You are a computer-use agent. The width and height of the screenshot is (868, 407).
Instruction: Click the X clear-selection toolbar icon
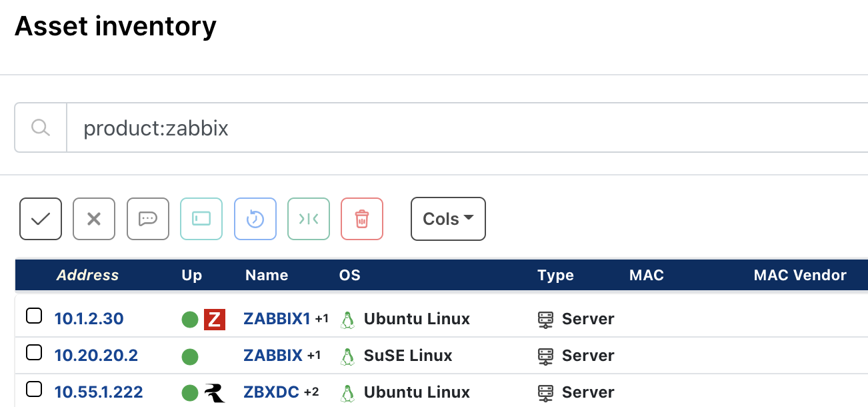pos(93,219)
